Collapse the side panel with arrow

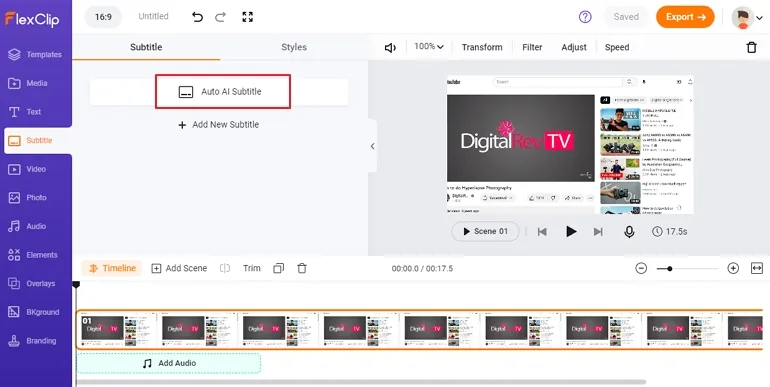pos(372,146)
